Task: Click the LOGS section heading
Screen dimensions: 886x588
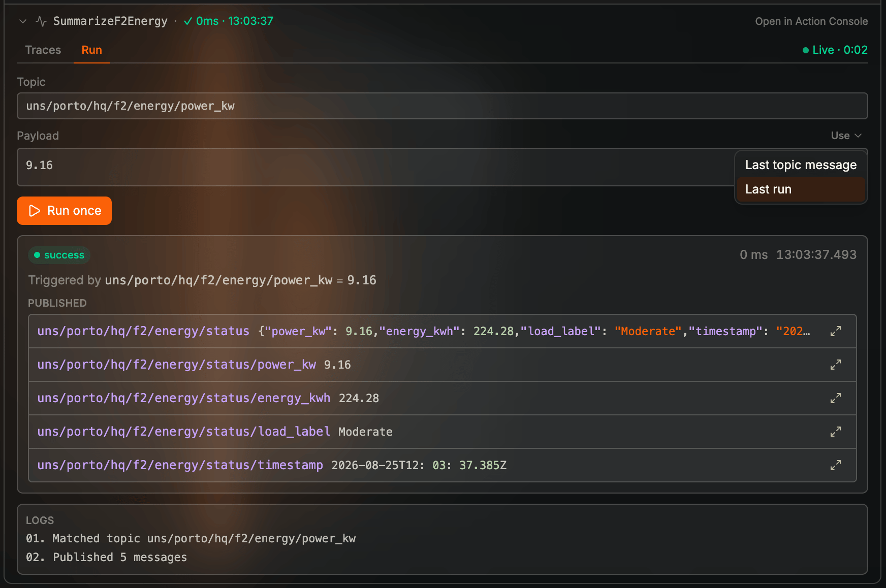Action: pos(40,520)
